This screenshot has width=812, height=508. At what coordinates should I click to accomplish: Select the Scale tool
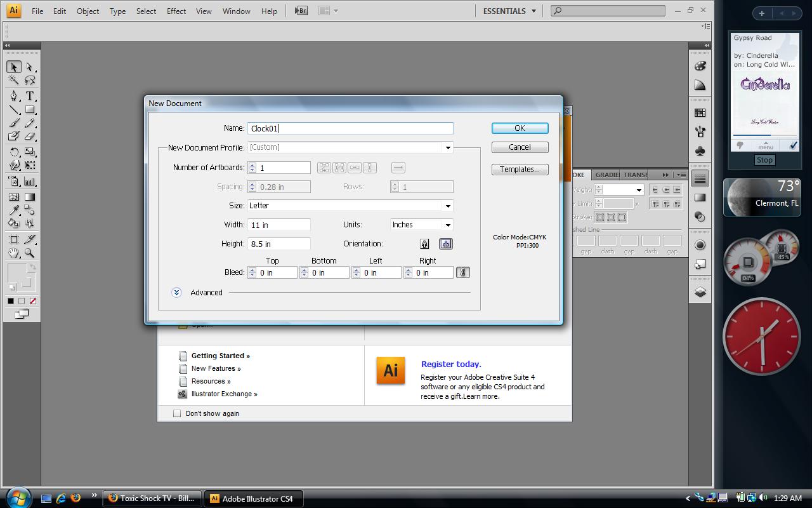(30, 152)
